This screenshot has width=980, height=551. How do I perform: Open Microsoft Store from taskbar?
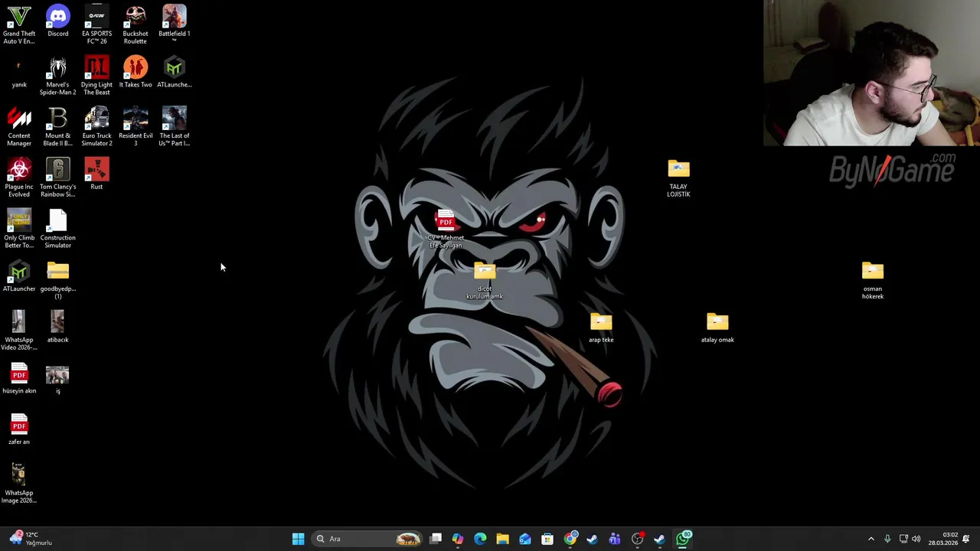coord(547,539)
